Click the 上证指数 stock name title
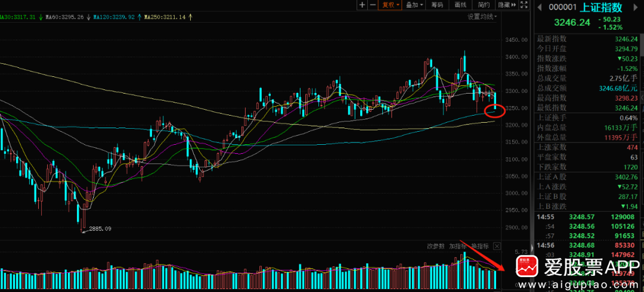Screen dimensions: 644x292 pos(603,7)
